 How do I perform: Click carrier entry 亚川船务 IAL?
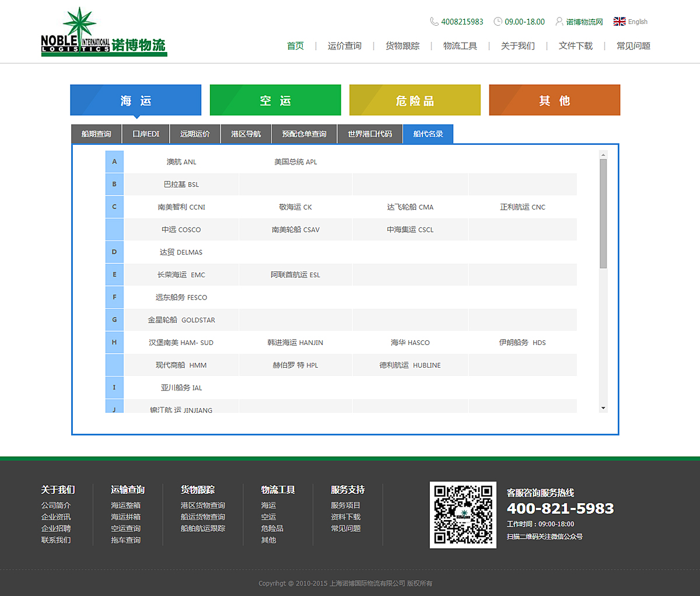point(181,388)
